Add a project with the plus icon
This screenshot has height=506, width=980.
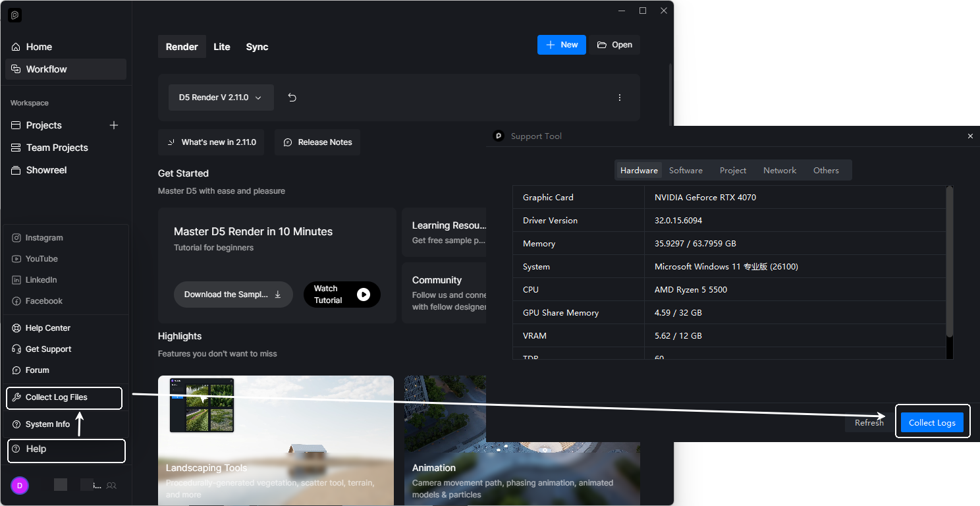[x=114, y=125]
